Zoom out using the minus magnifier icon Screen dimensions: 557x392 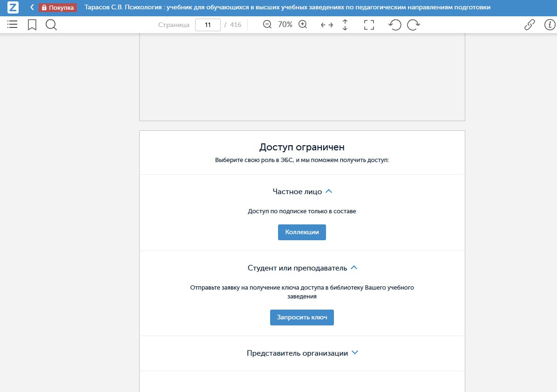click(x=267, y=25)
